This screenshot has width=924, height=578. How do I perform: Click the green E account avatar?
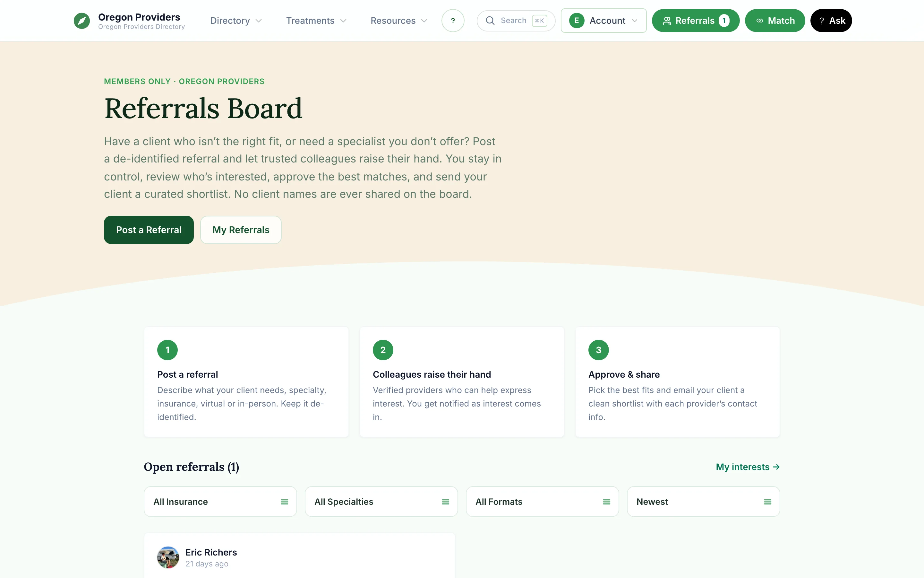click(577, 21)
